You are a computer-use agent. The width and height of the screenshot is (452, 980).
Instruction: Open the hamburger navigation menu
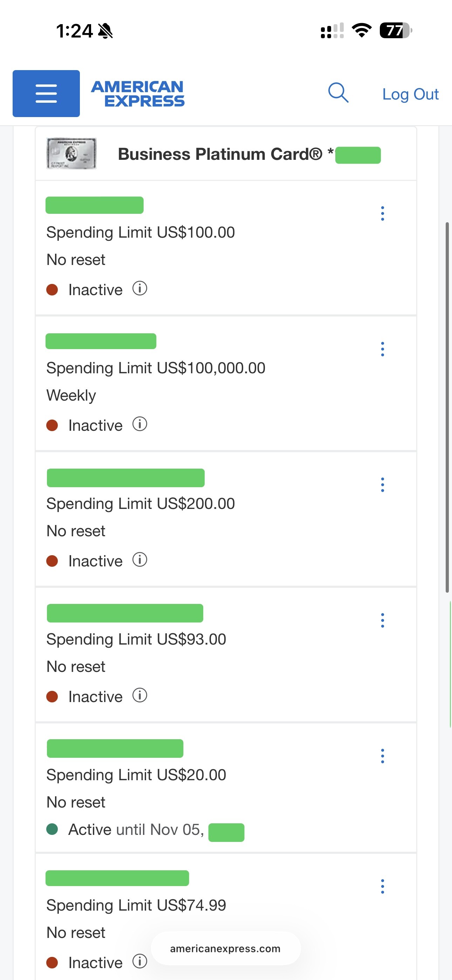(x=46, y=93)
